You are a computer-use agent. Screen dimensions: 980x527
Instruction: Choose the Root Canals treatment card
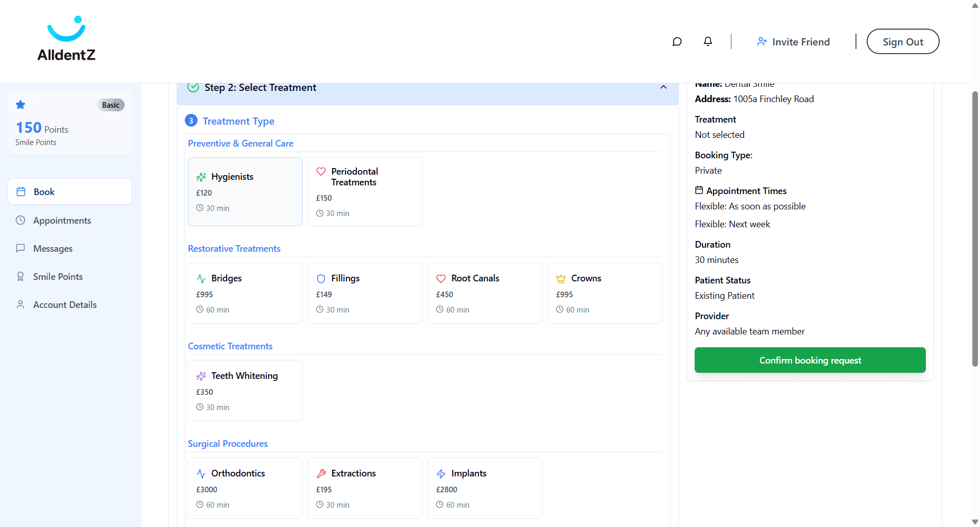pyautogui.click(x=485, y=293)
